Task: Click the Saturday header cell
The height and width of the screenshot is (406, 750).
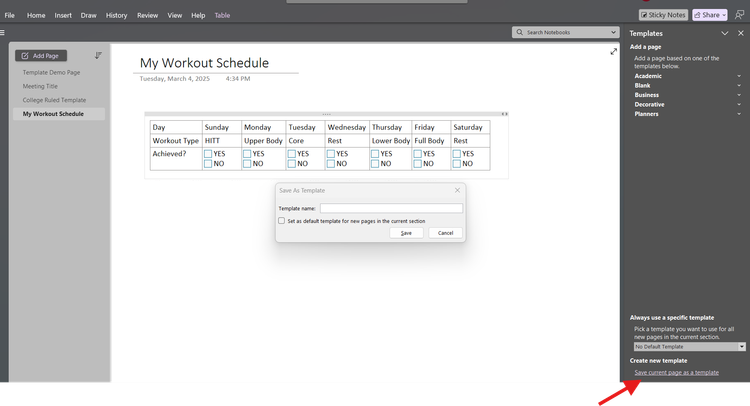Action: tap(470, 127)
